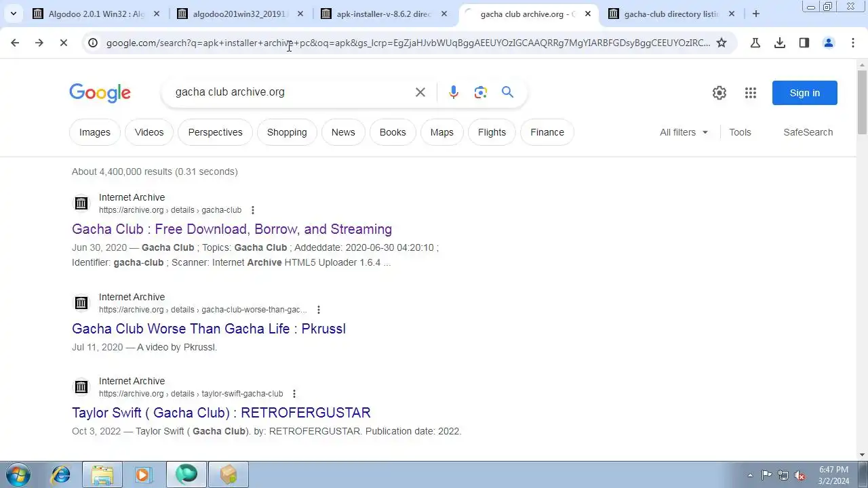Open Gacha Club Free Download result link
Viewport: 868px width, 488px height.
click(232, 229)
